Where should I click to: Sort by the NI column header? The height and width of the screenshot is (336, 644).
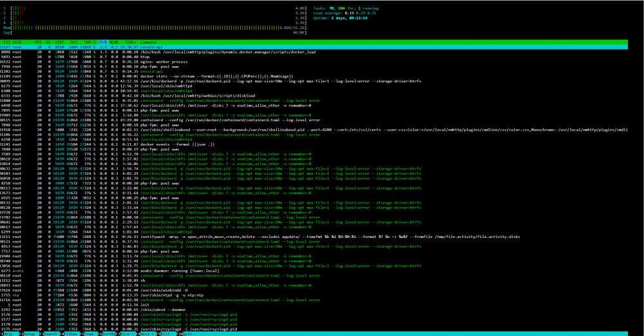tap(48, 43)
